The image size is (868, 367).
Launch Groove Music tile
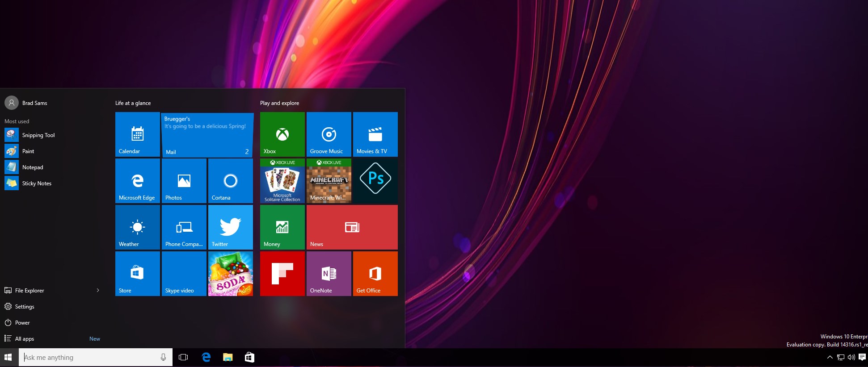tap(329, 134)
